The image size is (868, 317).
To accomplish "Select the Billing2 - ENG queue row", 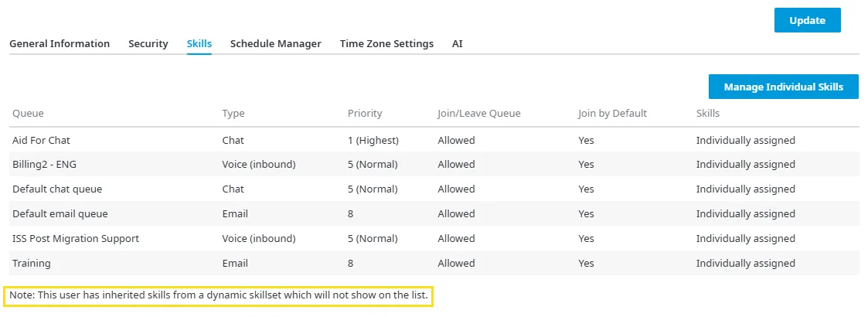I will tap(434, 165).
